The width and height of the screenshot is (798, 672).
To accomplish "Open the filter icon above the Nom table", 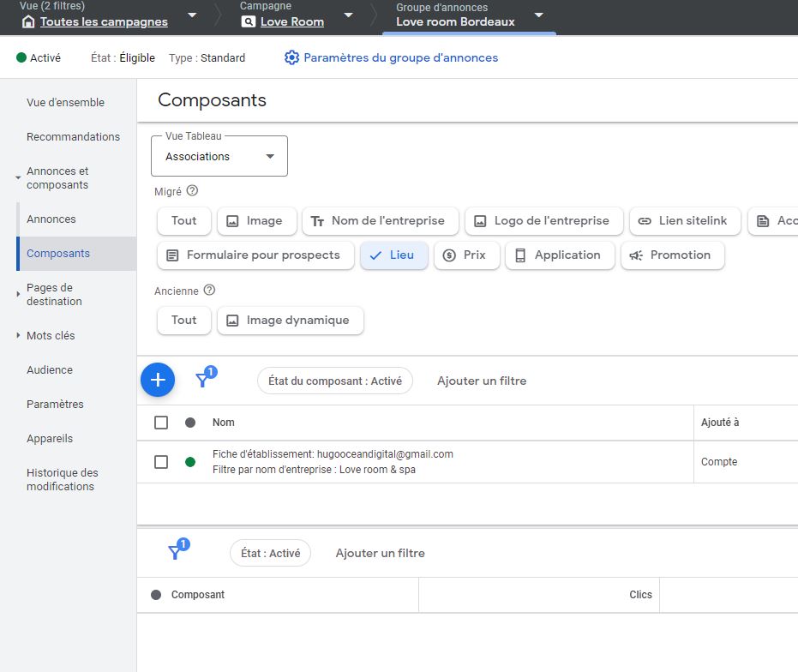I will (x=203, y=380).
